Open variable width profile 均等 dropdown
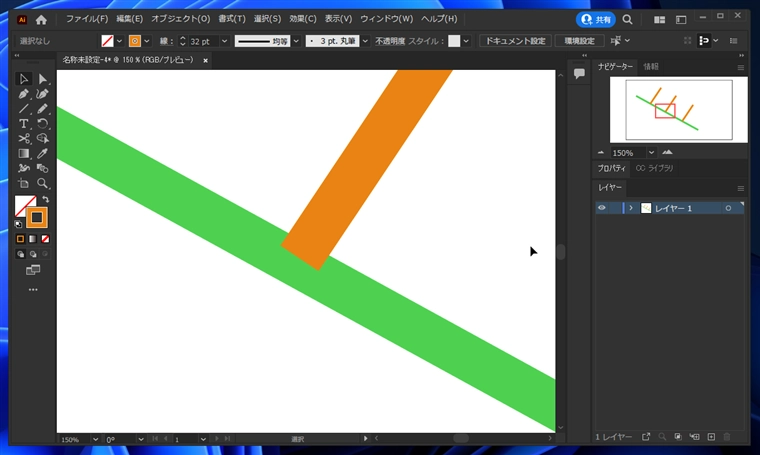The height and width of the screenshot is (455, 760). [296, 41]
